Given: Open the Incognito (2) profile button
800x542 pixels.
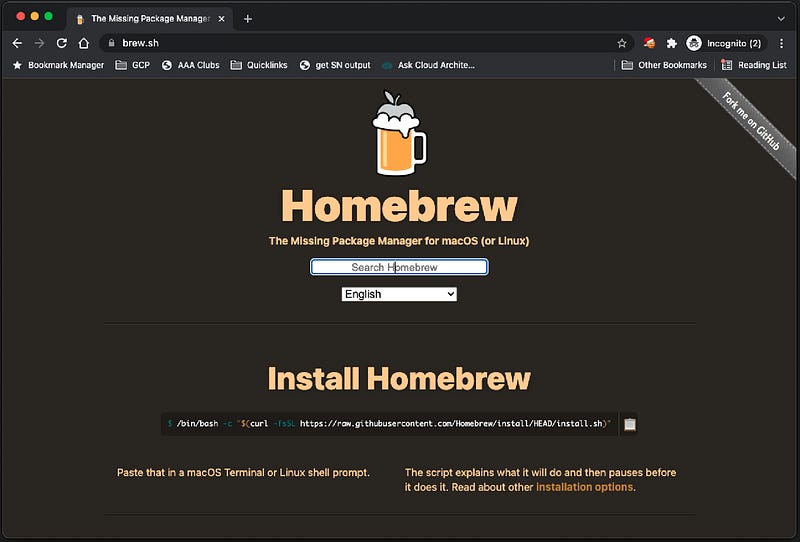Looking at the screenshot, I should 724,43.
